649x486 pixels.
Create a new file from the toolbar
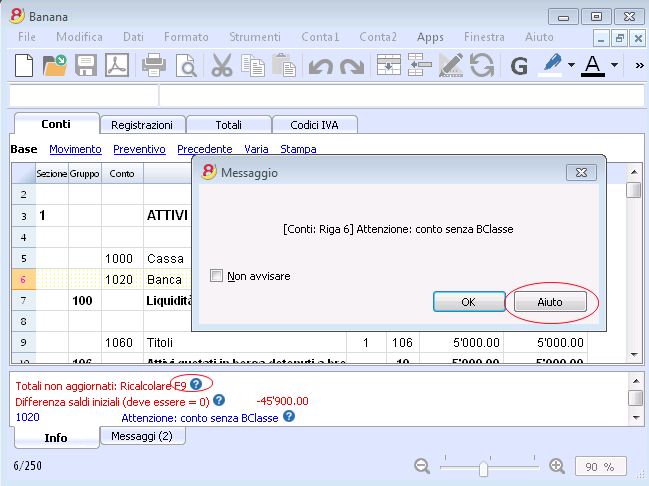(24, 65)
